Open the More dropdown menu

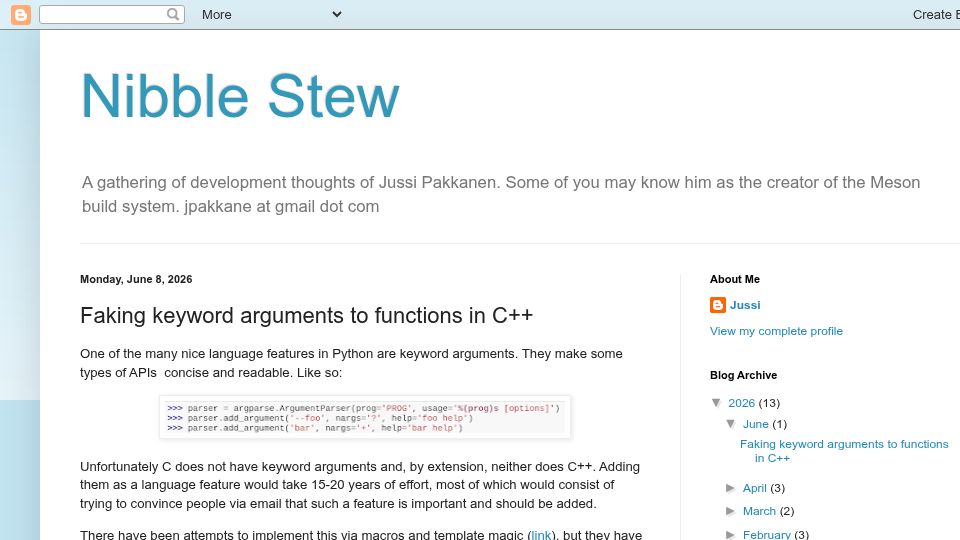point(271,15)
